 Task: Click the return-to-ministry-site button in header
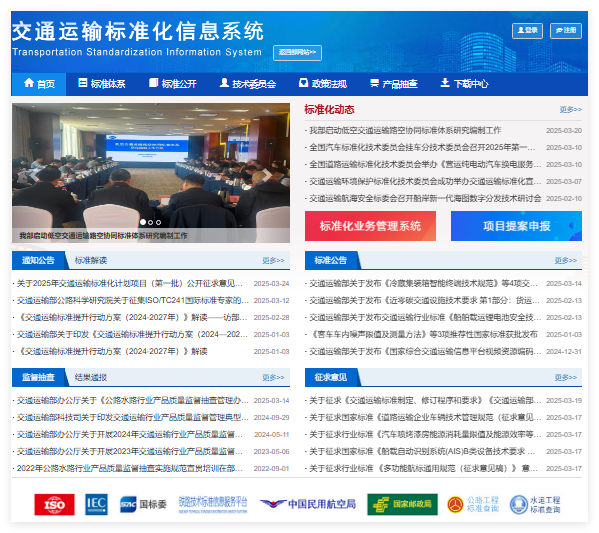pos(297,53)
